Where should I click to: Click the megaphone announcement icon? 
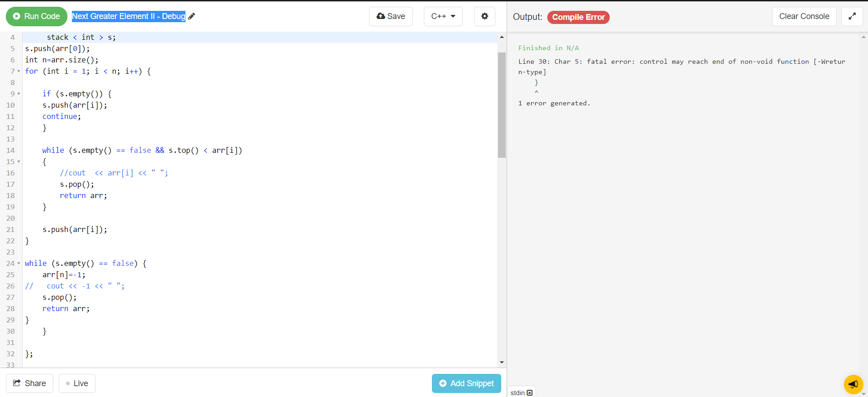point(853,384)
